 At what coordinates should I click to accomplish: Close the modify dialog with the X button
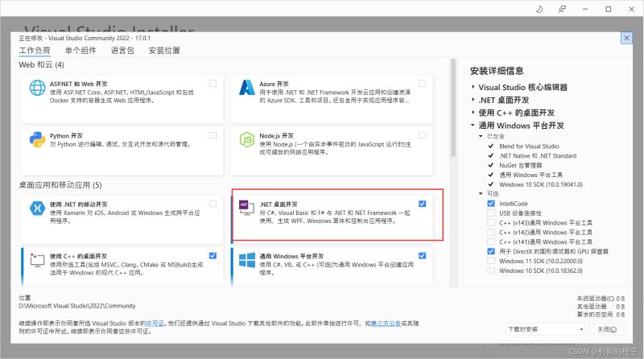626,38
